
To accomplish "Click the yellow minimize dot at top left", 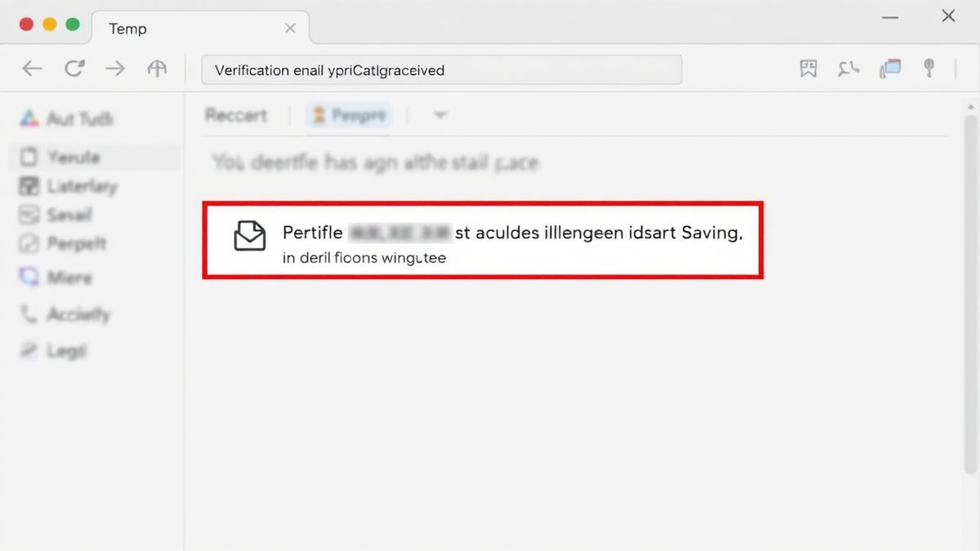I will point(49,24).
